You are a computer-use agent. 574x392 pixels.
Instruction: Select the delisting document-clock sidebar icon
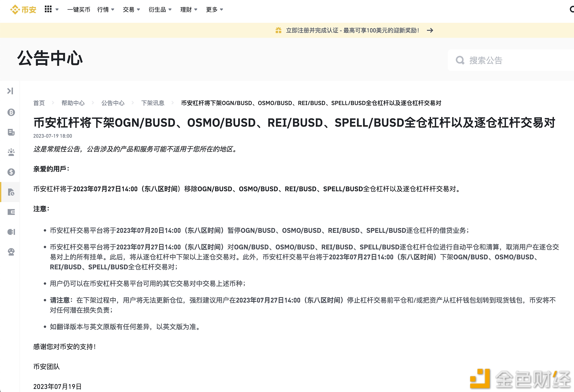click(x=11, y=192)
